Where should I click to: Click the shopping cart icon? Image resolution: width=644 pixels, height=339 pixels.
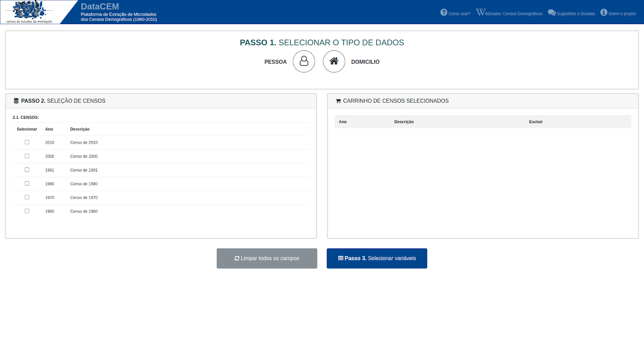tap(338, 101)
